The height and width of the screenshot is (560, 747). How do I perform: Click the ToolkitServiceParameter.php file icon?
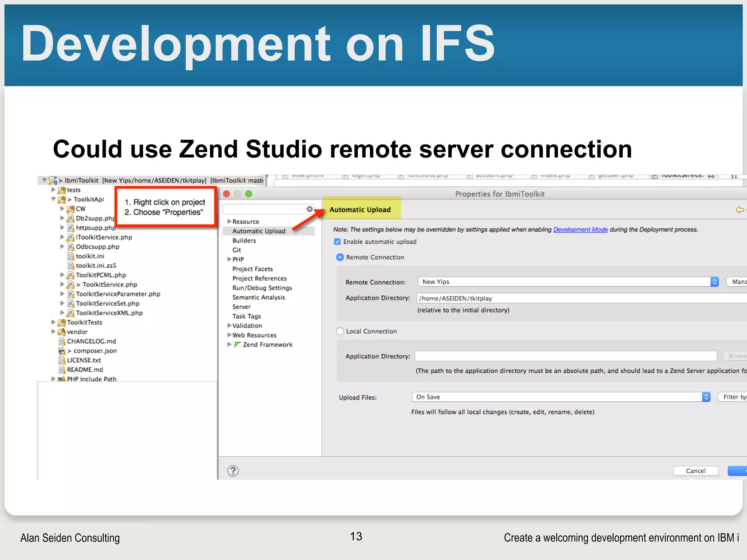point(70,294)
